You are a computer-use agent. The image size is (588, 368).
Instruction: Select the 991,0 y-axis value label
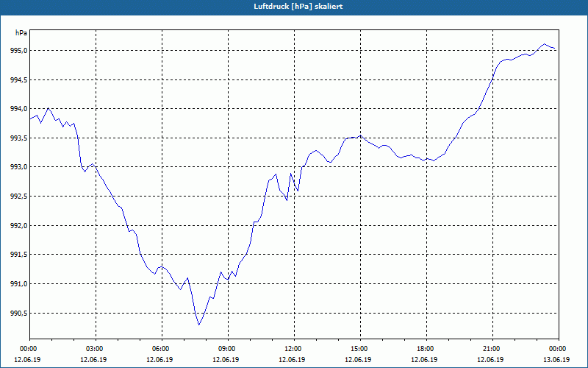(x=19, y=284)
